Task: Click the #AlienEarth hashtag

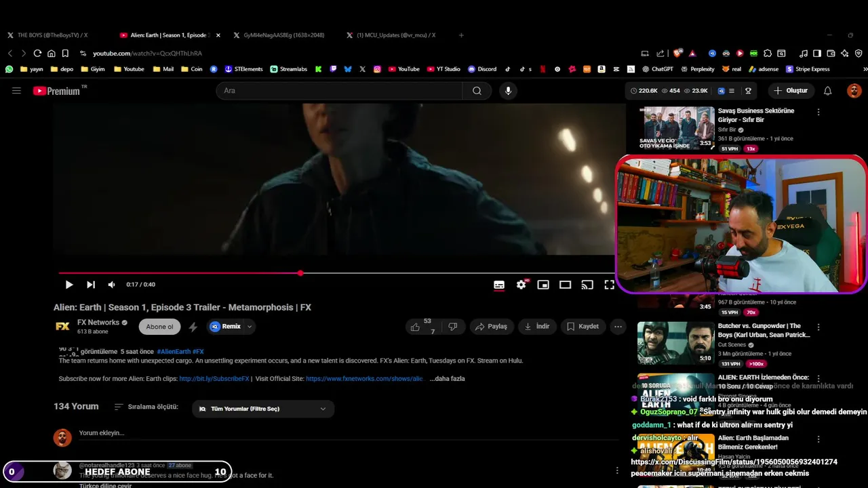Action: (174, 352)
